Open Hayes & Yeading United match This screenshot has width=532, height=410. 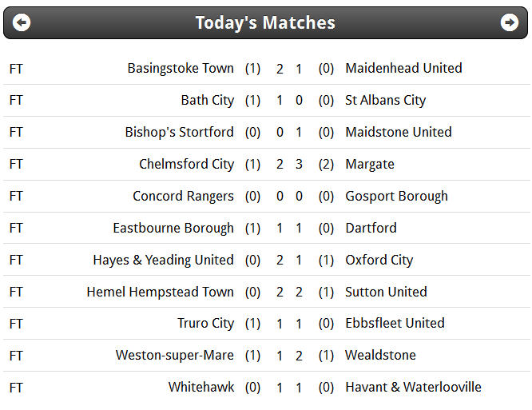click(x=266, y=260)
